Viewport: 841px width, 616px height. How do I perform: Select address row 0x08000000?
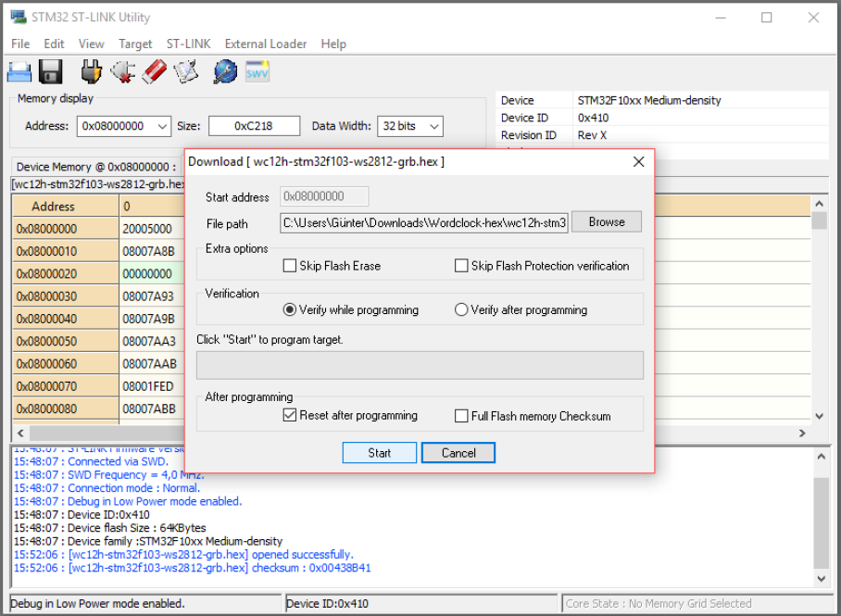[x=66, y=229]
